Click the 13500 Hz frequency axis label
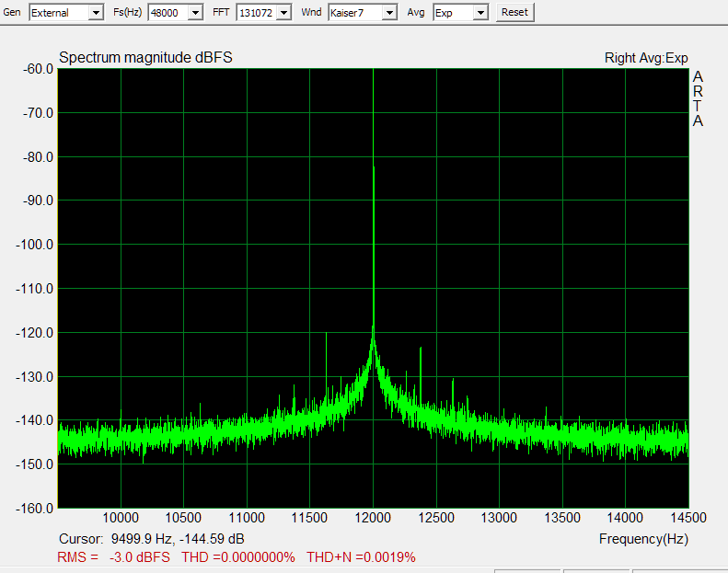This screenshot has width=728, height=573. [x=562, y=517]
